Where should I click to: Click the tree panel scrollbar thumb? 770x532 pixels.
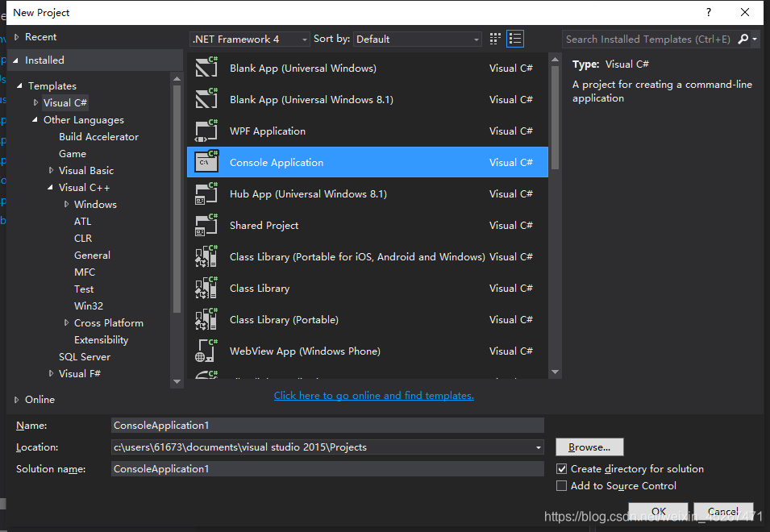click(x=177, y=199)
